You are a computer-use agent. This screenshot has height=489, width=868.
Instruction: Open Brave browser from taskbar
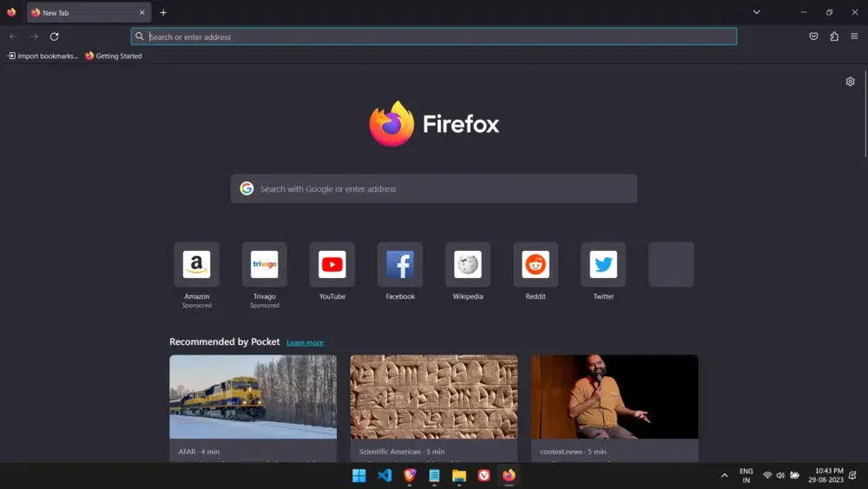410,476
